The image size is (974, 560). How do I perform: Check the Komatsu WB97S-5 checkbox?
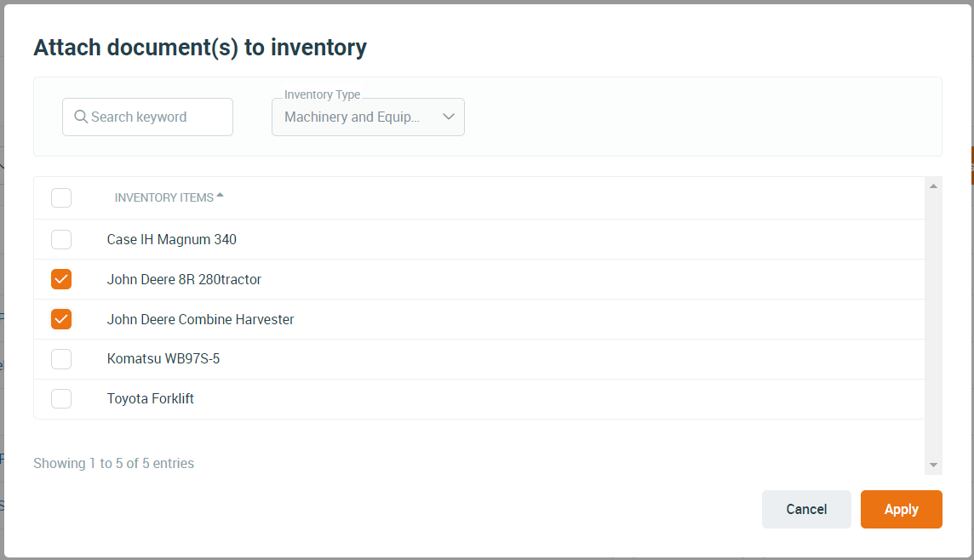(x=61, y=359)
